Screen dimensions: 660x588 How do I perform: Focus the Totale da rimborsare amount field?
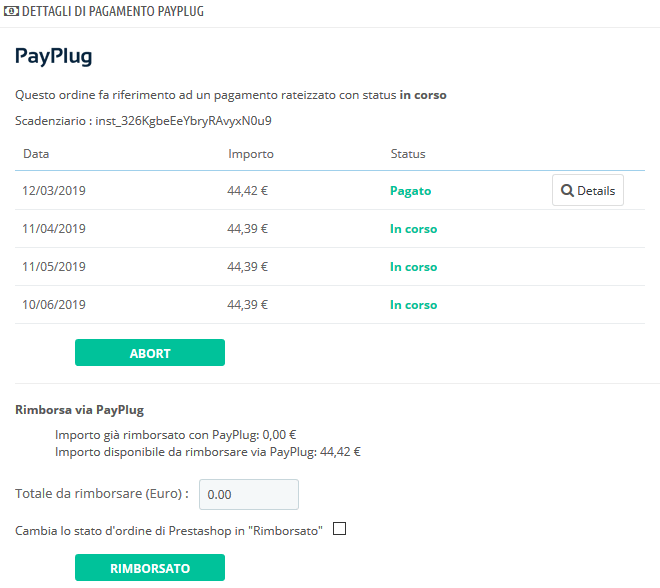(x=249, y=494)
